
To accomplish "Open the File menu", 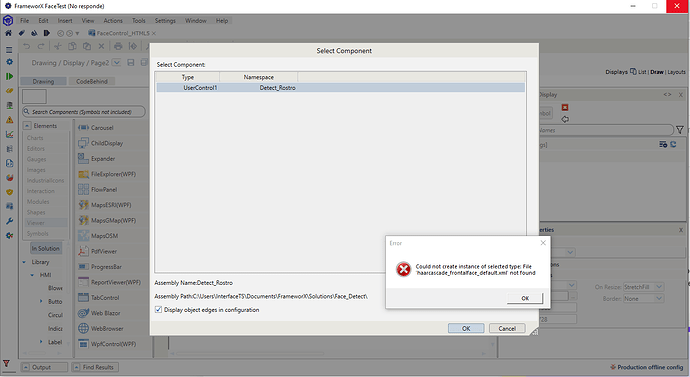I will pyautogui.click(x=25, y=21).
